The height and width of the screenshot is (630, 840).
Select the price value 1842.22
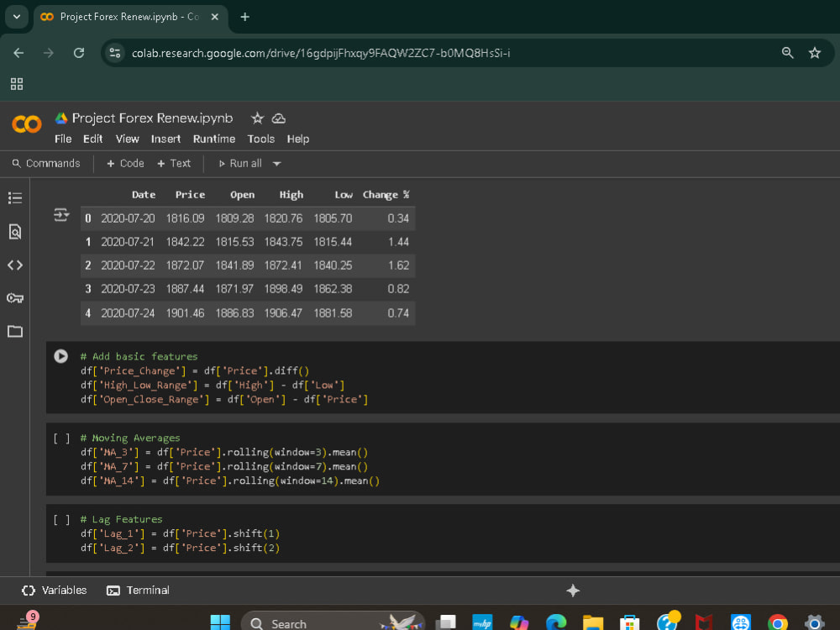(x=185, y=242)
